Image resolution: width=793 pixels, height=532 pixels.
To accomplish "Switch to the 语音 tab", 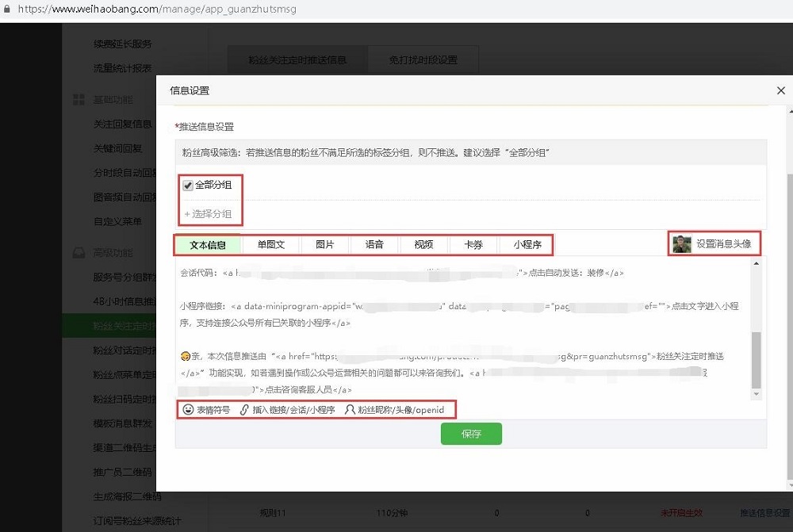I will 374,245.
